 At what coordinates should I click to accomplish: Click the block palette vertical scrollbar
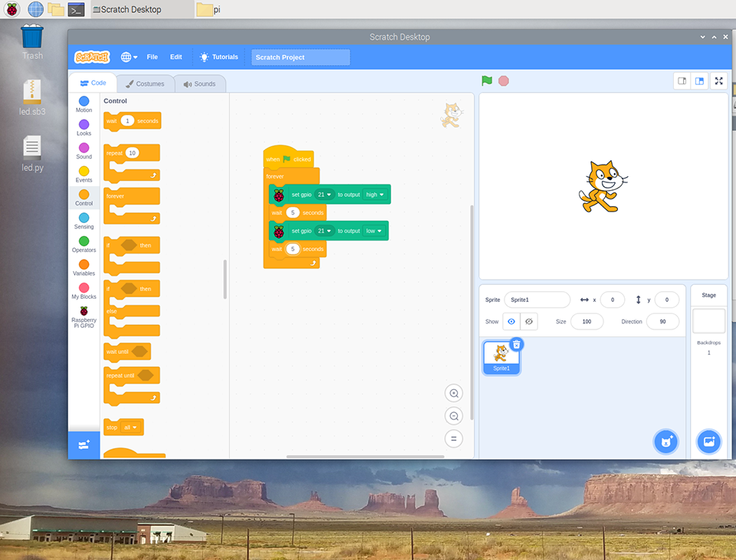click(225, 279)
